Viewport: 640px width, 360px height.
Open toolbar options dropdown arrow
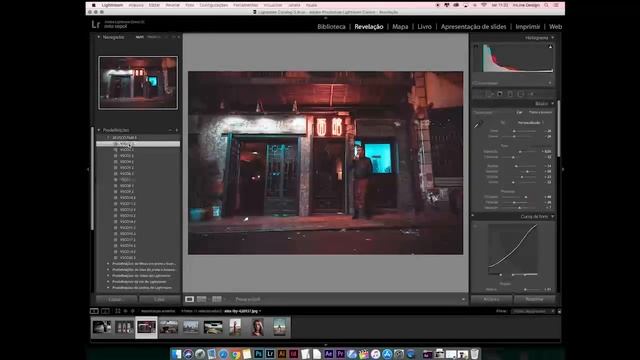click(463, 299)
